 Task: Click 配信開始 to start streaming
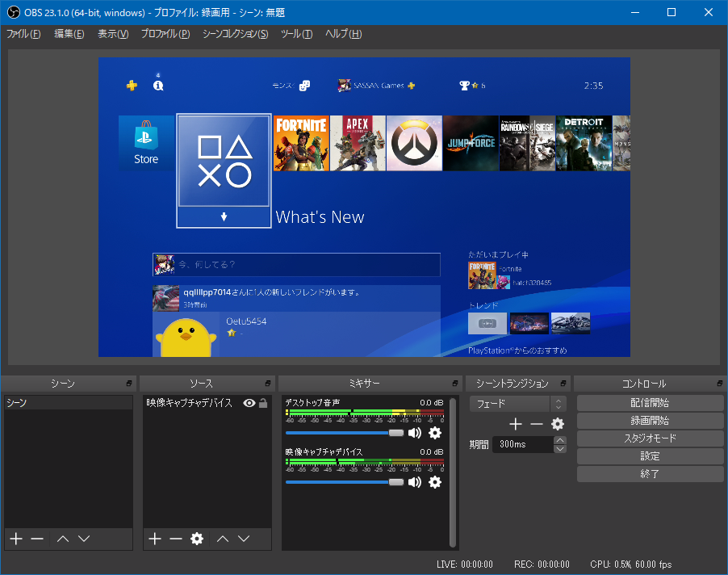[650, 403]
